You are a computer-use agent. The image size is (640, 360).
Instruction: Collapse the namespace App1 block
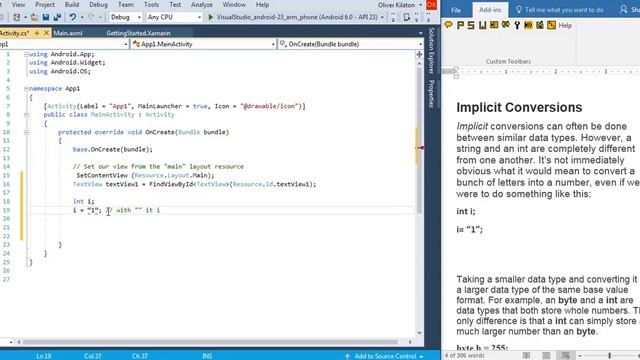pyautogui.click(x=26, y=89)
